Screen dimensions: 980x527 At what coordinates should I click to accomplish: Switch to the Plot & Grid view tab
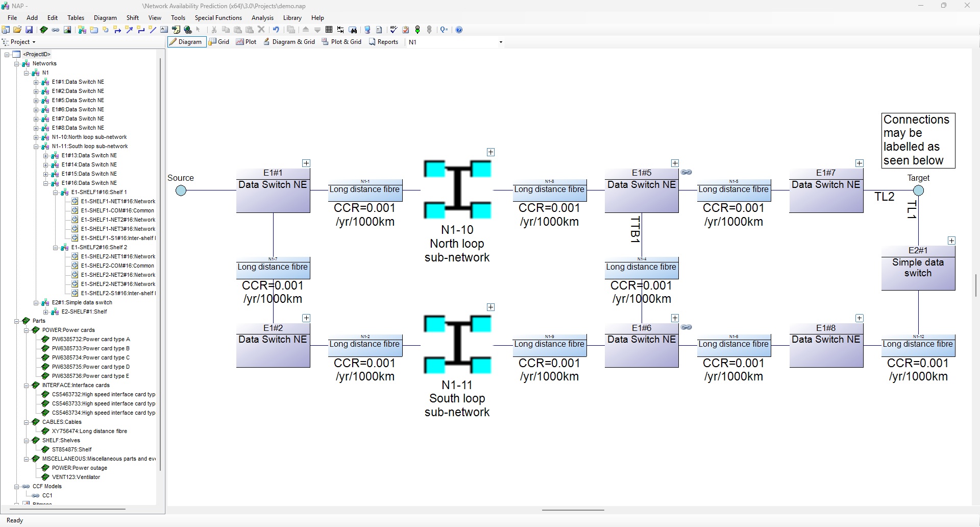(341, 42)
